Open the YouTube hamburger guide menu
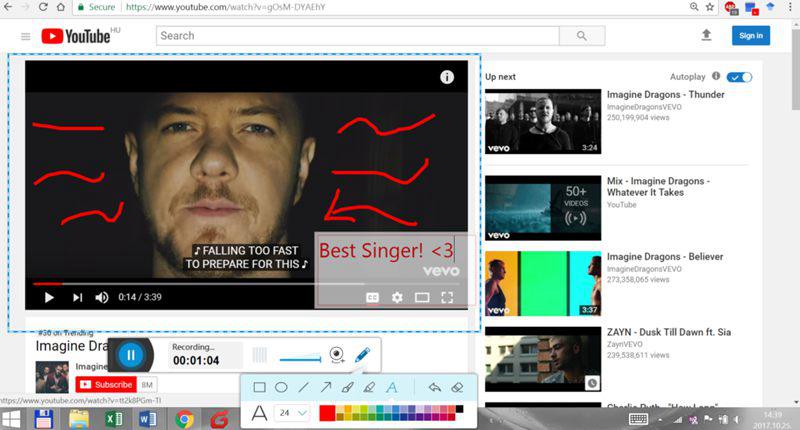The height and width of the screenshot is (430, 800). [x=25, y=36]
